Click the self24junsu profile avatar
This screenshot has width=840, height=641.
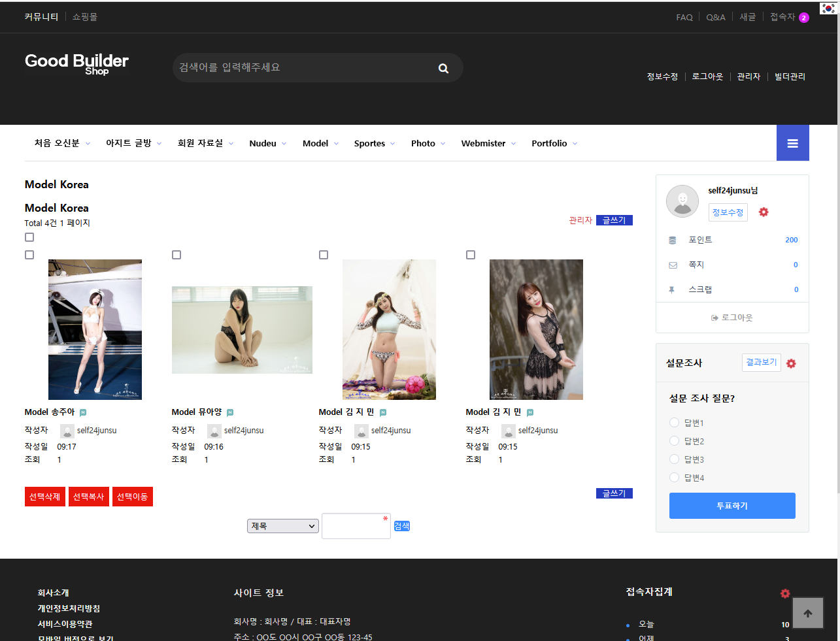(682, 201)
